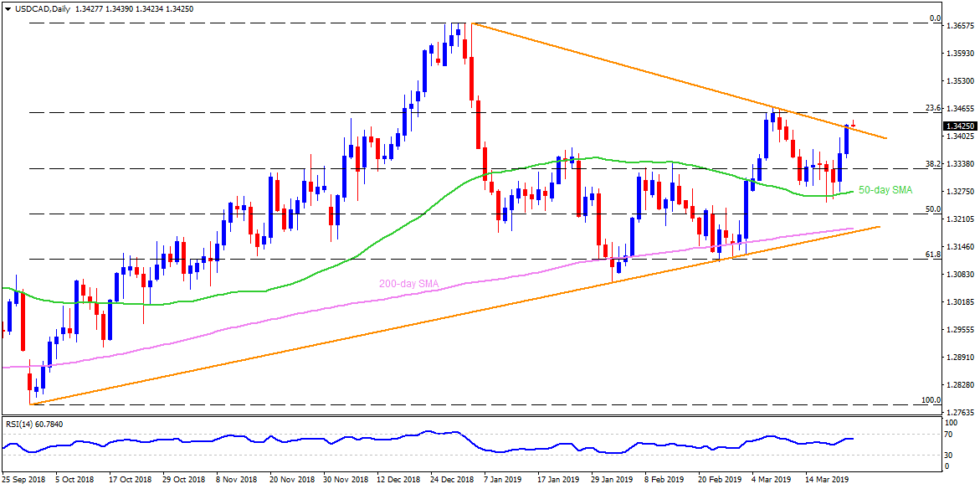Select the 100.0 Fibonacci level label

[931, 400]
